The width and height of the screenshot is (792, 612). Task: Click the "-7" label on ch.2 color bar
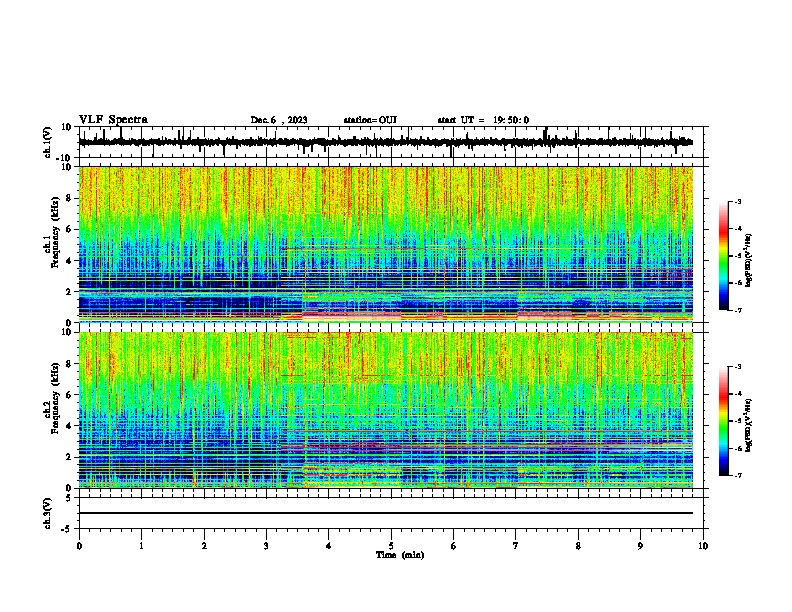pyautogui.click(x=737, y=475)
